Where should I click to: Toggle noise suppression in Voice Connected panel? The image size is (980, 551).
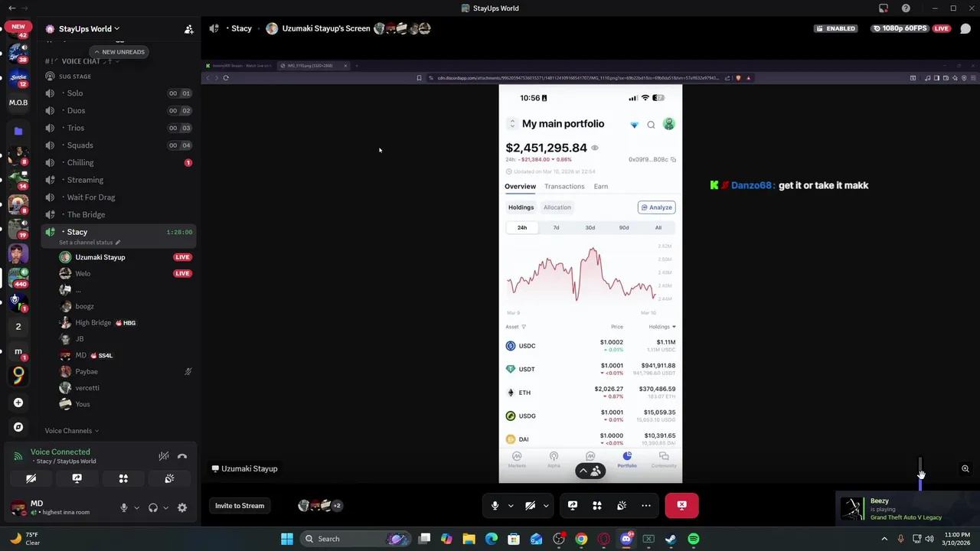pos(164,457)
